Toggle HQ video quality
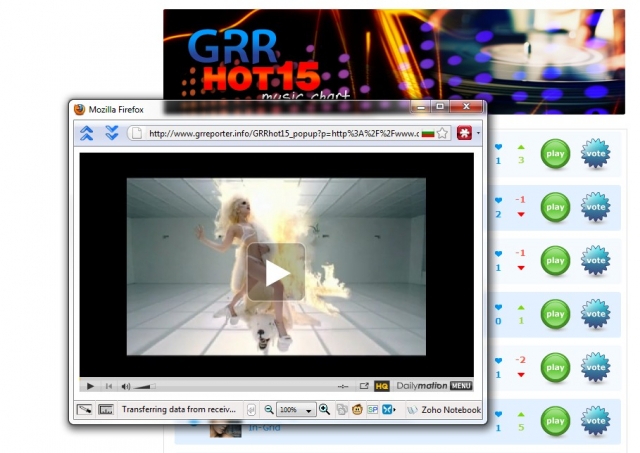 point(381,386)
